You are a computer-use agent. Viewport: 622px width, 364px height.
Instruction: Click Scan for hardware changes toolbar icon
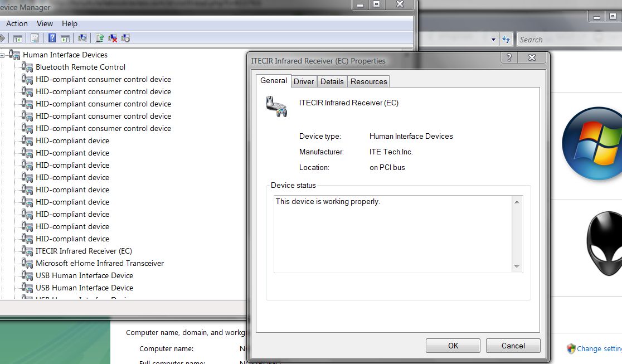point(82,38)
